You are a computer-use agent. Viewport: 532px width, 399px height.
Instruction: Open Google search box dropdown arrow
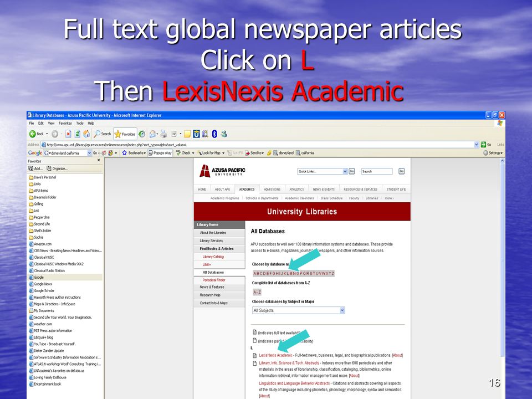pyautogui.click(x=90, y=153)
